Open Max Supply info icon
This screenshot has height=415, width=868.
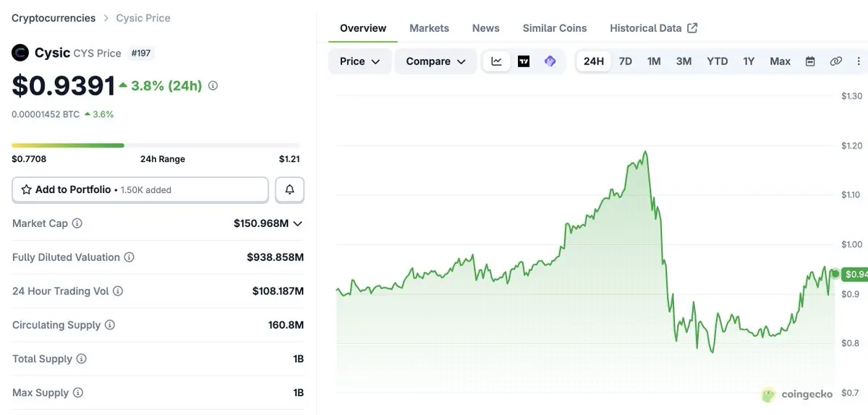coord(78,393)
